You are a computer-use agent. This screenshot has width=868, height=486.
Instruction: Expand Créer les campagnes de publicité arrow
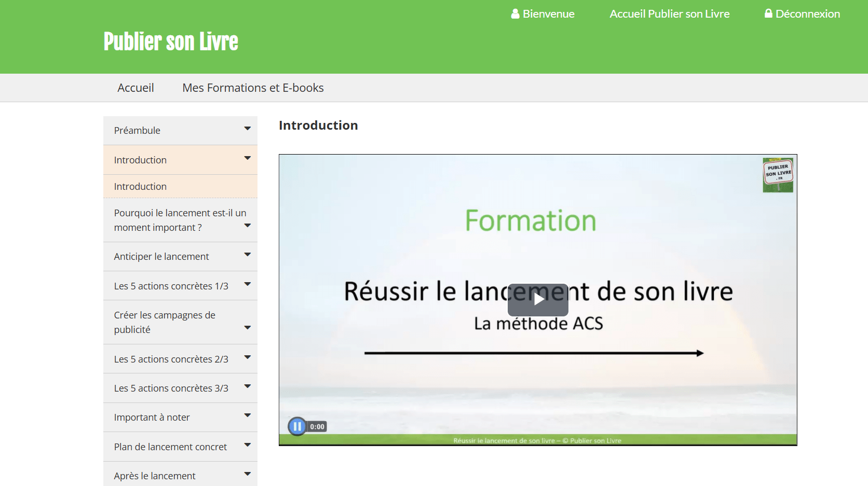point(248,328)
